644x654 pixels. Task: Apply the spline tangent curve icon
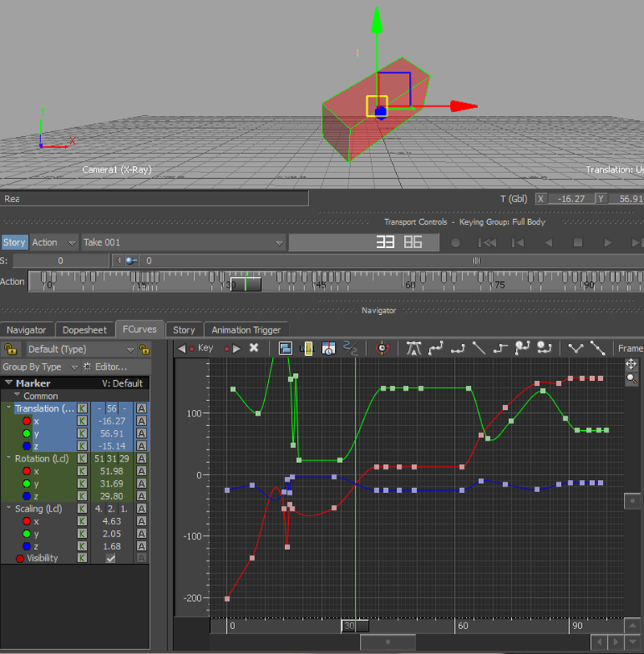436,348
